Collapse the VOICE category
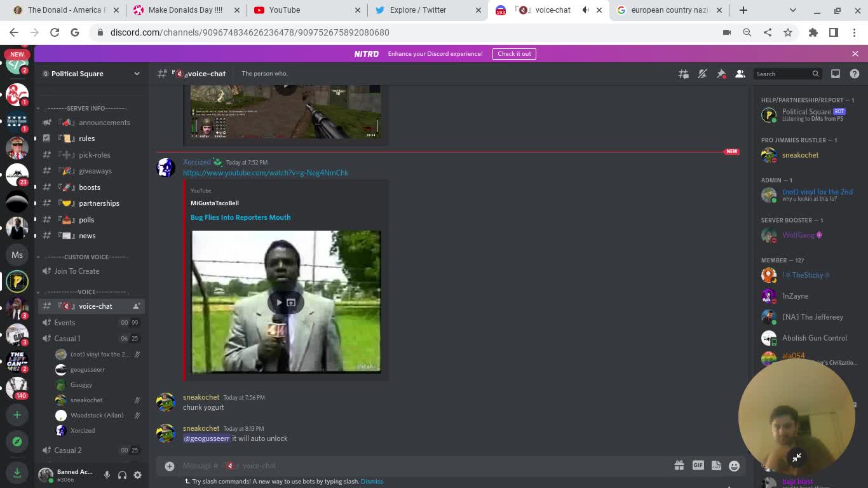Image resolution: width=868 pixels, height=488 pixels. point(86,292)
